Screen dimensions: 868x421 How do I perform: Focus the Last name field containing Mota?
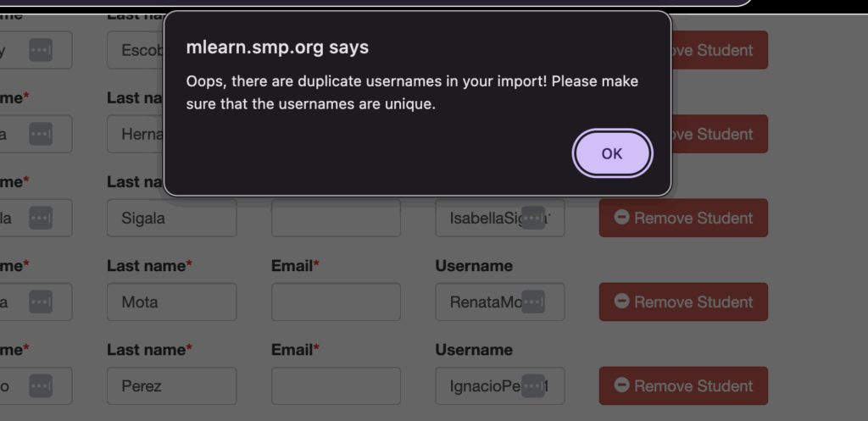point(171,302)
